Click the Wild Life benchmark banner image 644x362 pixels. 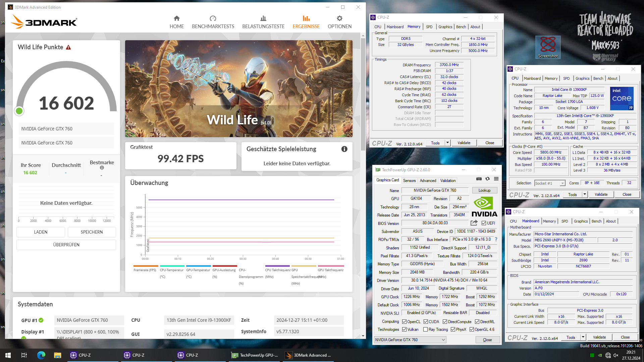(238, 88)
